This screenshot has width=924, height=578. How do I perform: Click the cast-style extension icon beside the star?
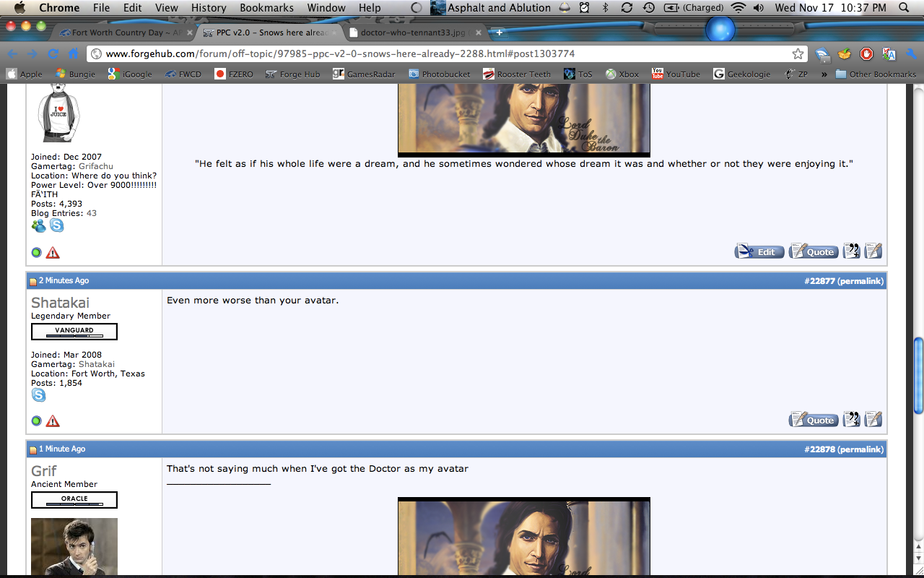coord(823,54)
